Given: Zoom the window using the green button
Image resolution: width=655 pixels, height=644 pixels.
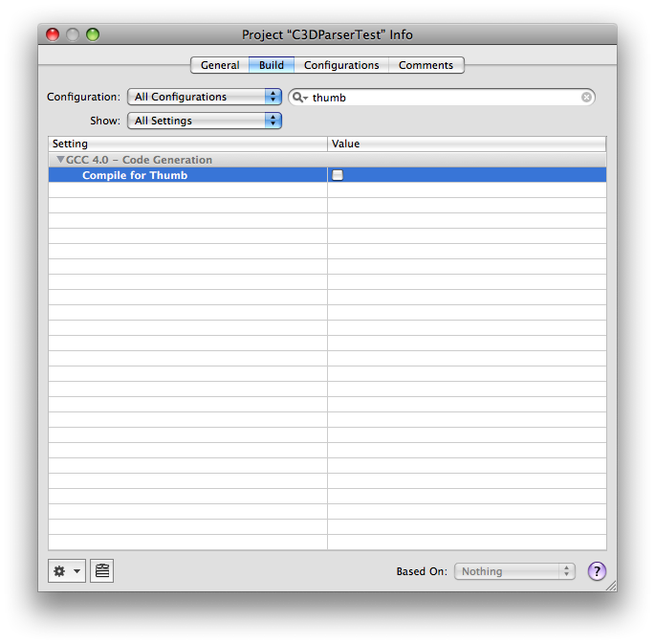Looking at the screenshot, I should point(93,34).
